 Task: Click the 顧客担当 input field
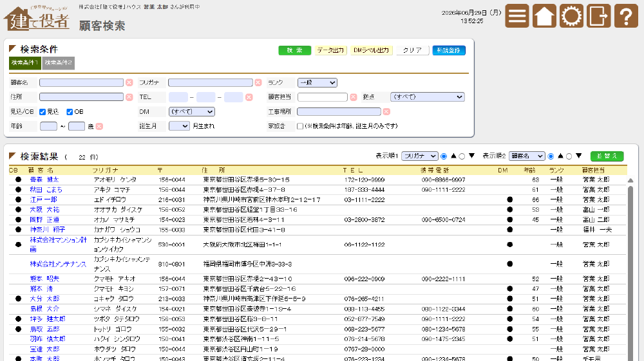click(323, 97)
